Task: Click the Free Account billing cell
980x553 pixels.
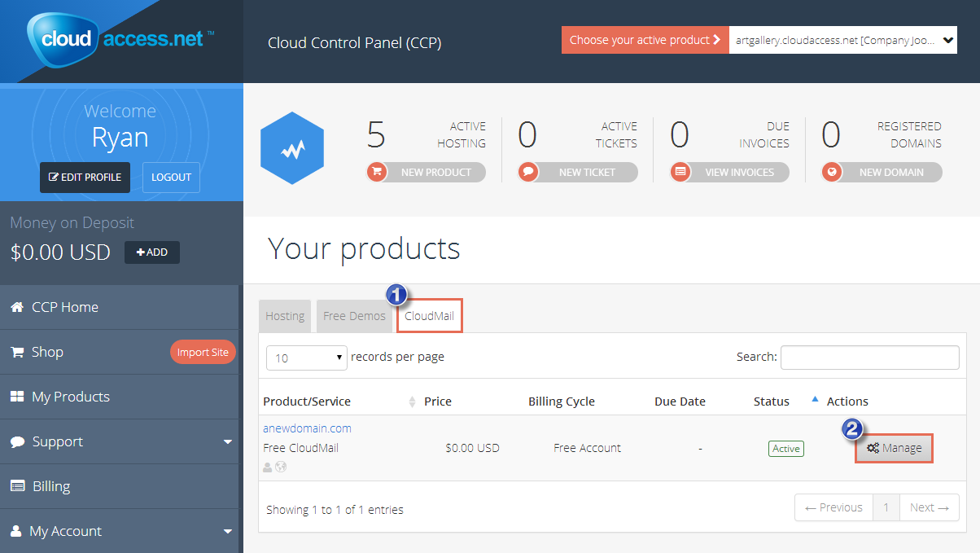Action: [587, 448]
